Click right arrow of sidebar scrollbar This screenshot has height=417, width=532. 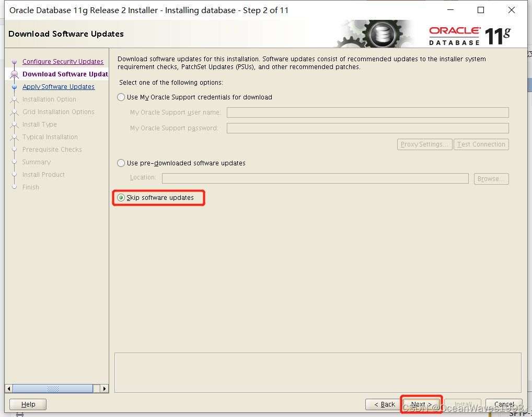pyautogui.click(x=105, y=388)
